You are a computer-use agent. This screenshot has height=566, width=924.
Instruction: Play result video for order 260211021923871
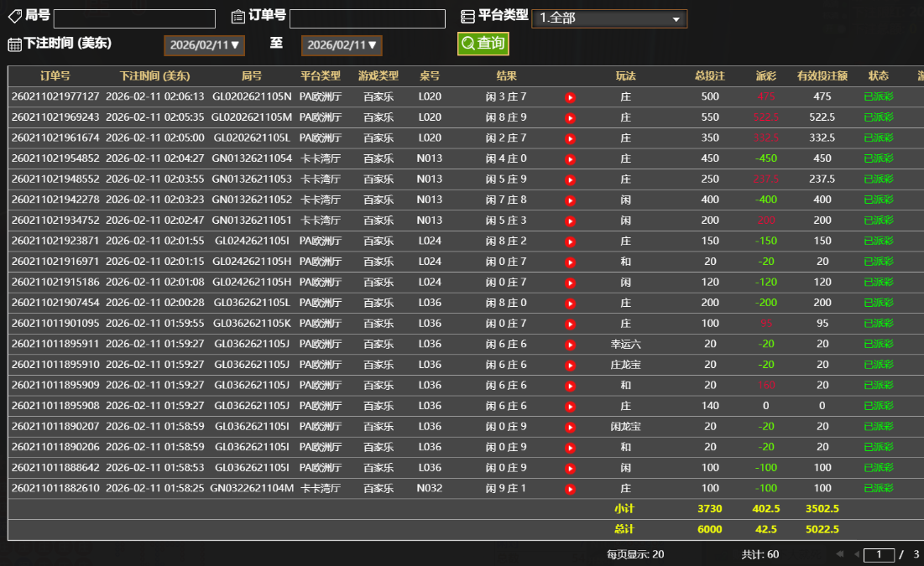571,241
